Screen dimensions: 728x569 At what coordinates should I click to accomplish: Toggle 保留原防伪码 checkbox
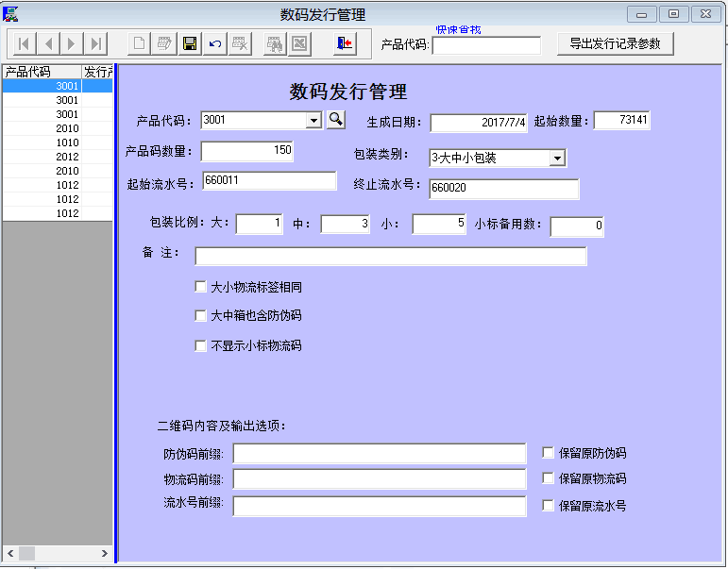pos(548,453)
